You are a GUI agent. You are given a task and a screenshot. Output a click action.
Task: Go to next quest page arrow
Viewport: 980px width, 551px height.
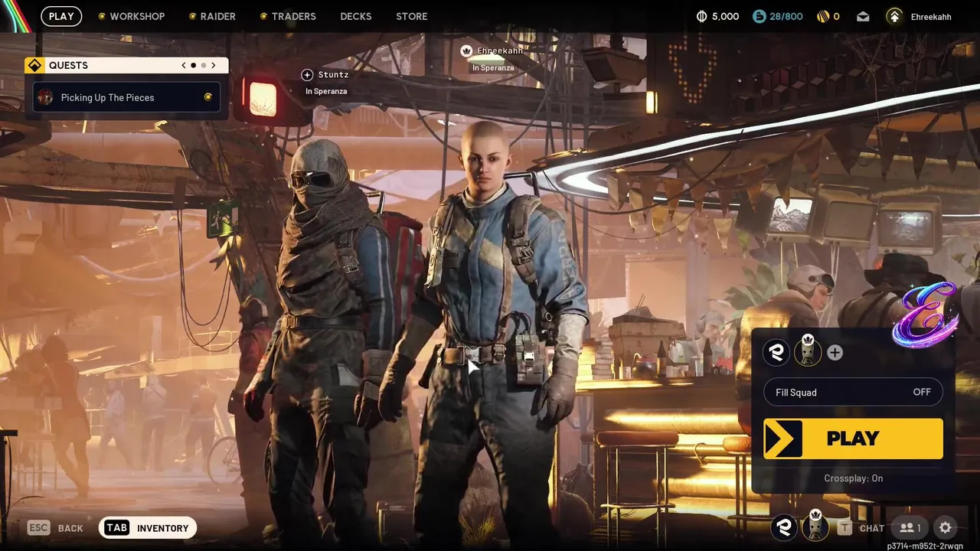(x=214, y=65)
